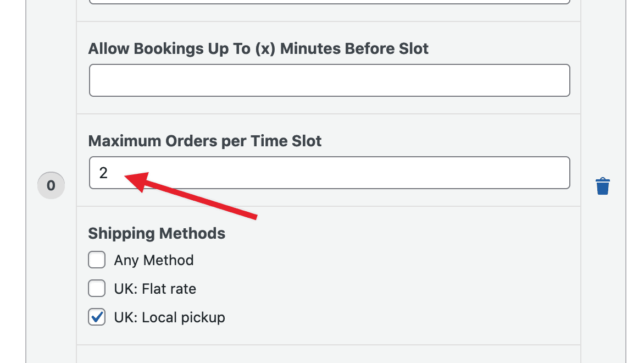Viewport: 644px width, 363px height.
Task: Click the 'Maximum Orders per Time Slot' label
Action: coord(204,141)
